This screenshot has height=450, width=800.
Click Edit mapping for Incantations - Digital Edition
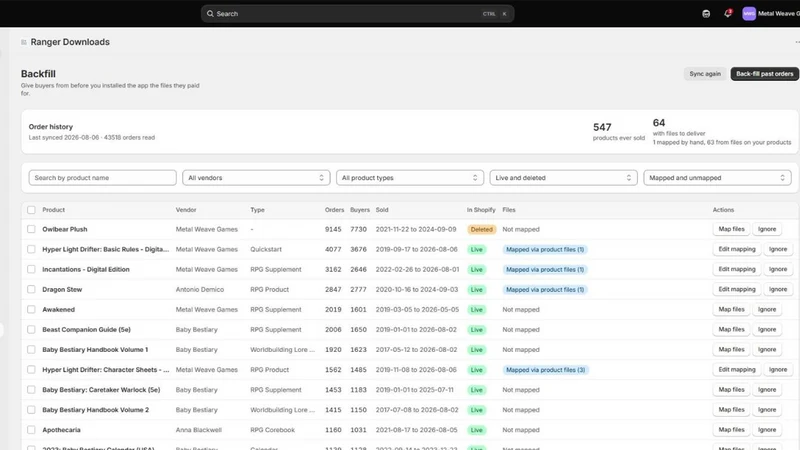coord(737,269)
